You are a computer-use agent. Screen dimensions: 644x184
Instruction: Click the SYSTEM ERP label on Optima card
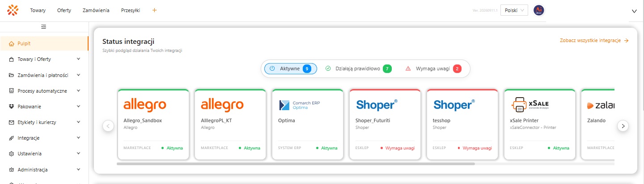[x=290, y=148]
